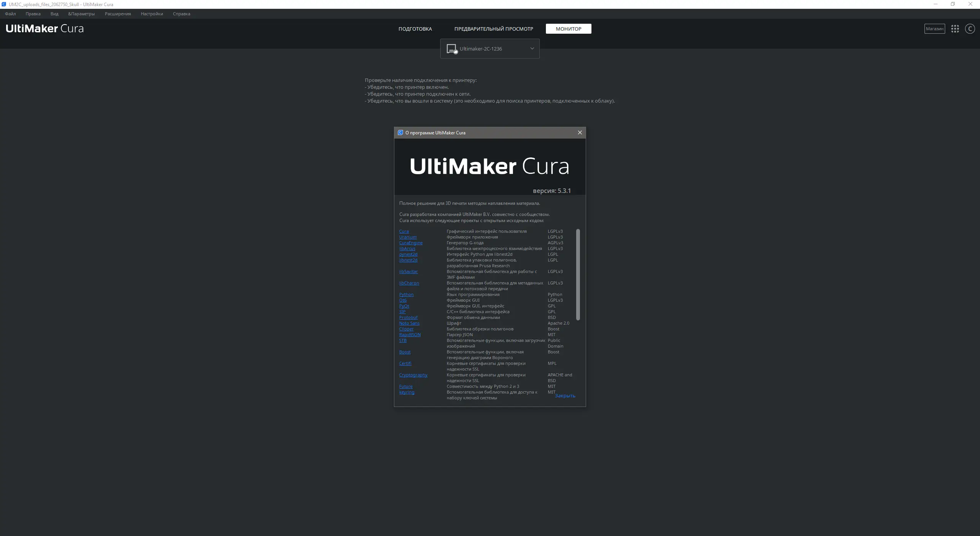980x536 pixels.
Task: Open the Файл menu
Action: coord(10,14)
